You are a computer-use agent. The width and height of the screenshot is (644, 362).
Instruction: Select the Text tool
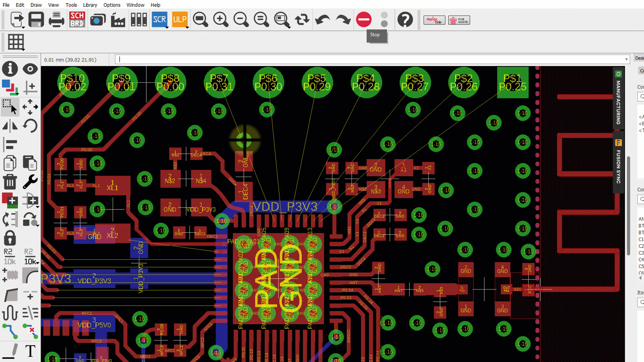point(30,351)
